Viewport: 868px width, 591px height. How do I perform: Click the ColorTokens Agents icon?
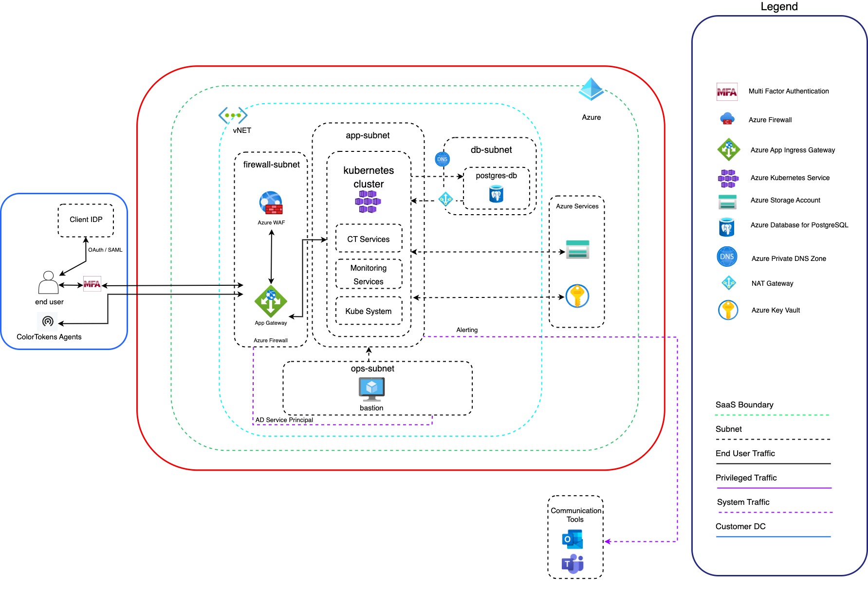pos(48,321)
